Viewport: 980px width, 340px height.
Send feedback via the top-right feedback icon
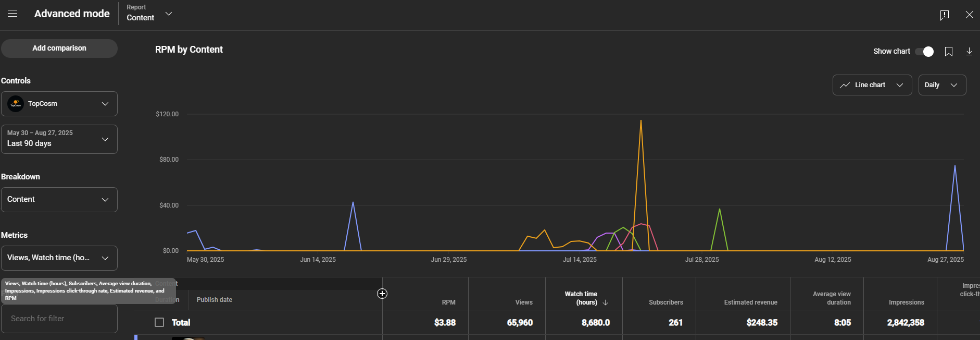pyautogui.click(x=945, y=15)
